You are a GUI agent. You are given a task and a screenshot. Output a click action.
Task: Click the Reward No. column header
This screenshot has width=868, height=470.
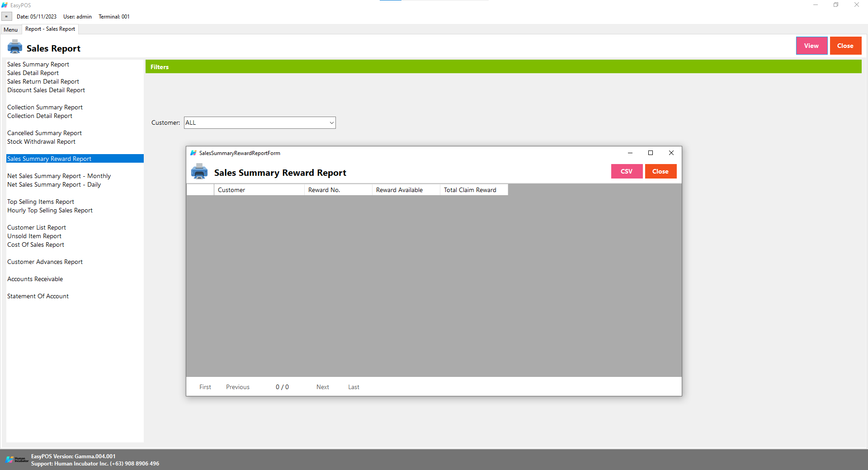pyautogui.click(x=338, y=190)
